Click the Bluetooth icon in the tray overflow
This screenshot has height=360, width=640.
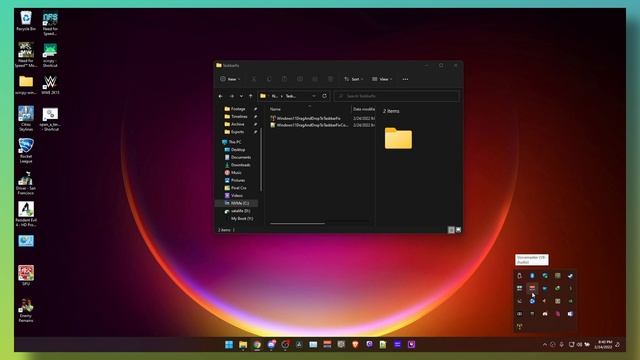tap(532, 276)
